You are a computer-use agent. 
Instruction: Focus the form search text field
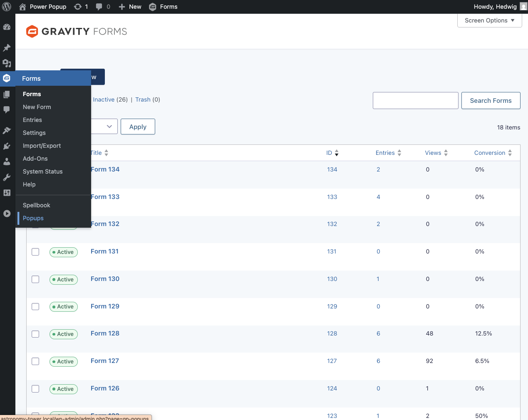(415, 101)
